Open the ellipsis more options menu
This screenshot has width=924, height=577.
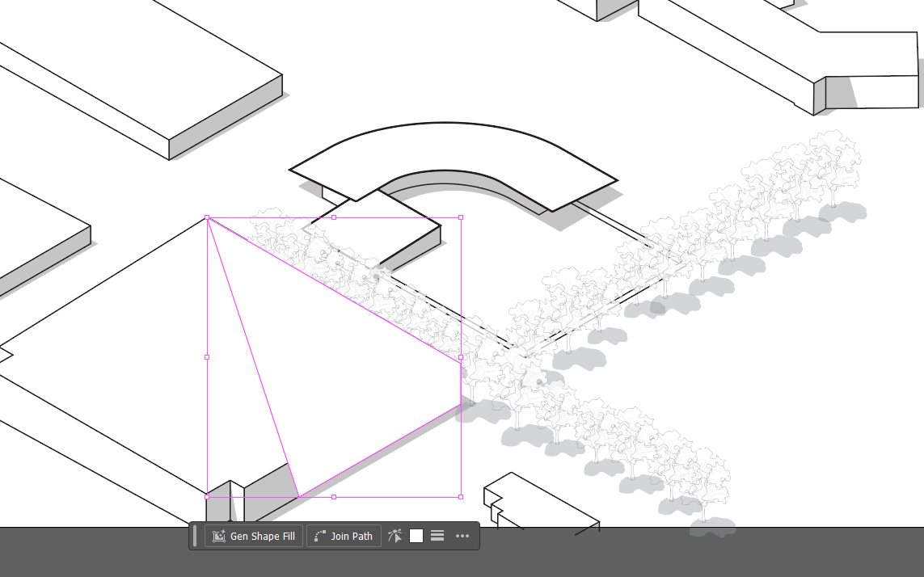pos(462,536)
